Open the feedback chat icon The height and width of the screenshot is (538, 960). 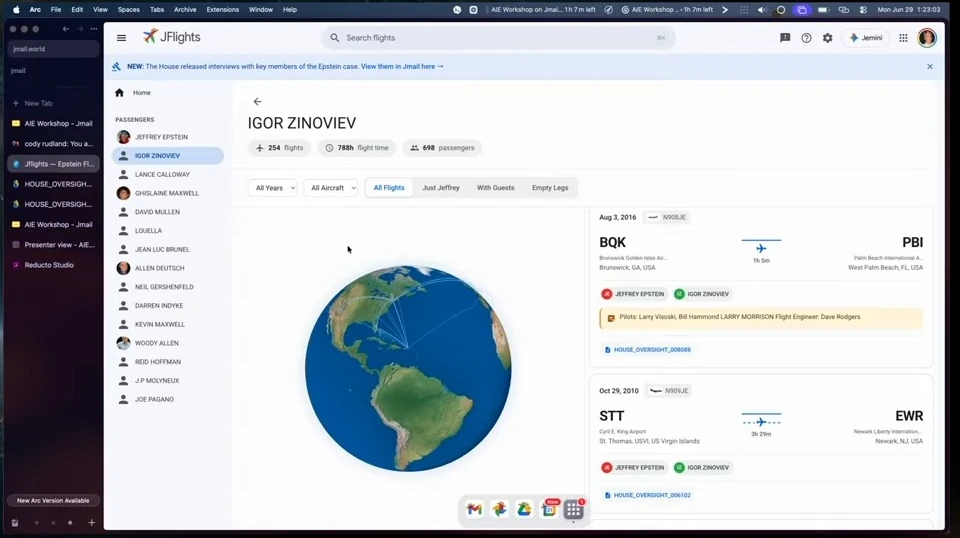785,37
